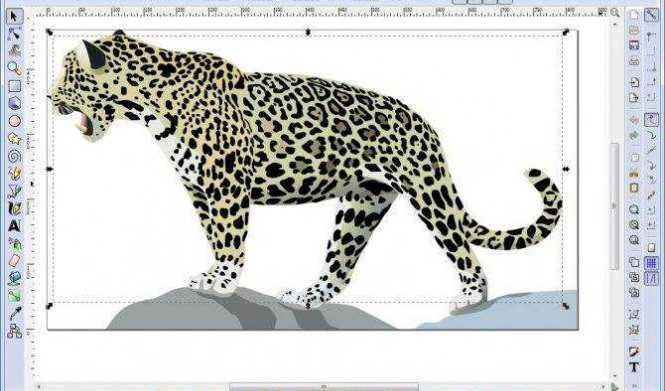Click the top-center selection scale handle

click(308, 32)
